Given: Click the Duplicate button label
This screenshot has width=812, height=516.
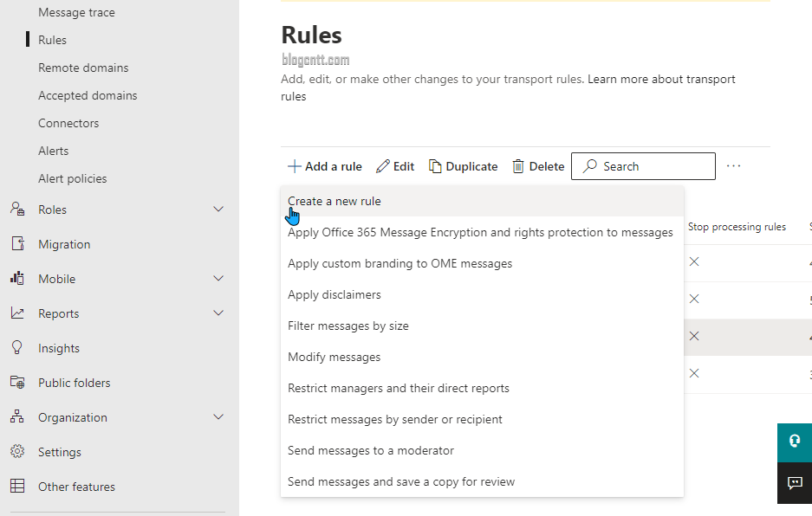Looking at the screenshot, I should click(x=471, y=166).
